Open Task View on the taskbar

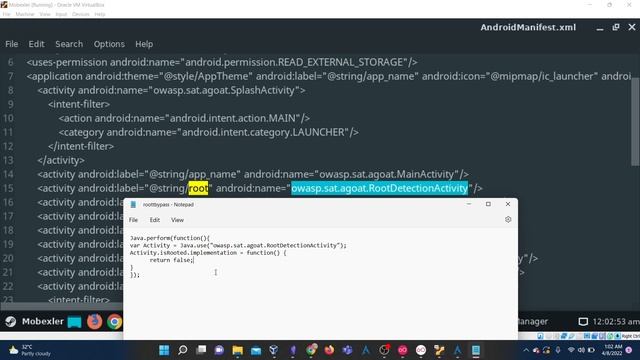[201, 350]
